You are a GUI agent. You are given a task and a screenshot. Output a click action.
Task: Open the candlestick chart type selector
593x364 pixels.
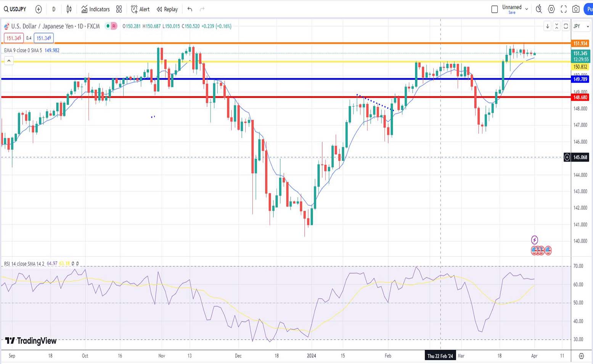click(x=69, y=9)
